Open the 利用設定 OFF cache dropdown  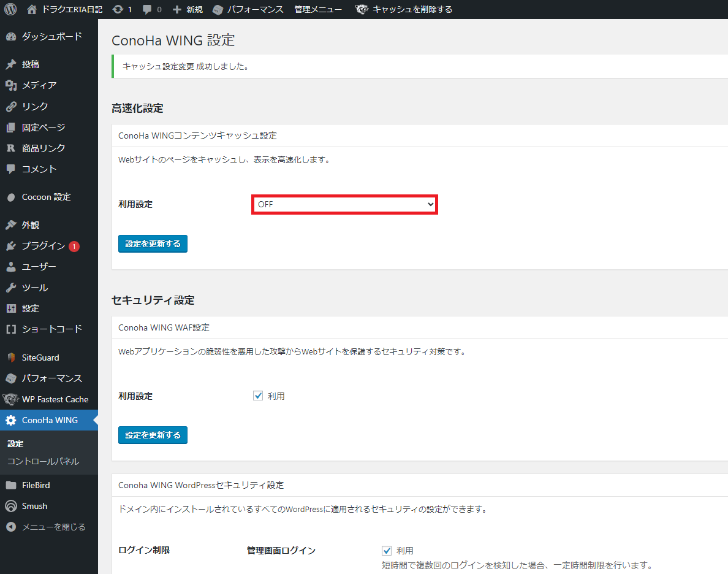coord(344,204)
